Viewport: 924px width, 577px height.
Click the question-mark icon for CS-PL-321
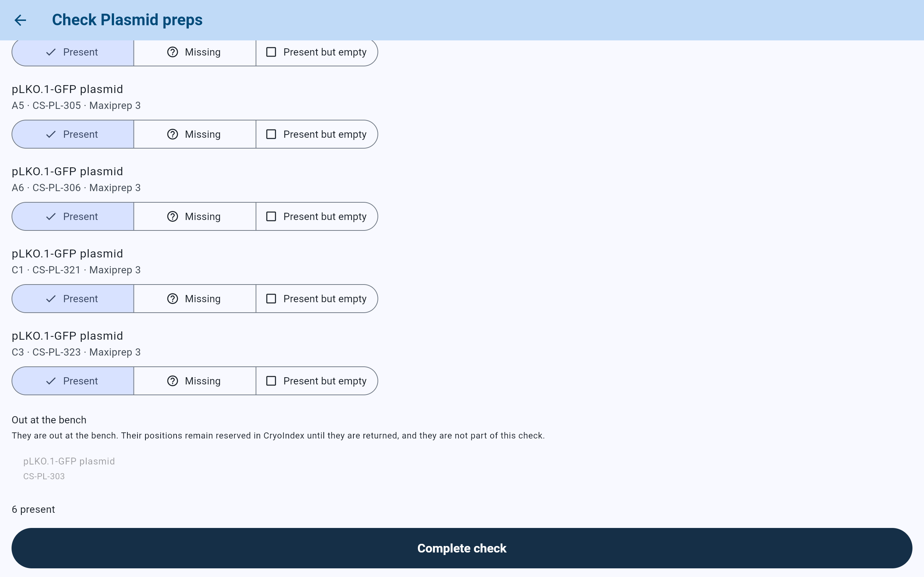coord(173,299)
